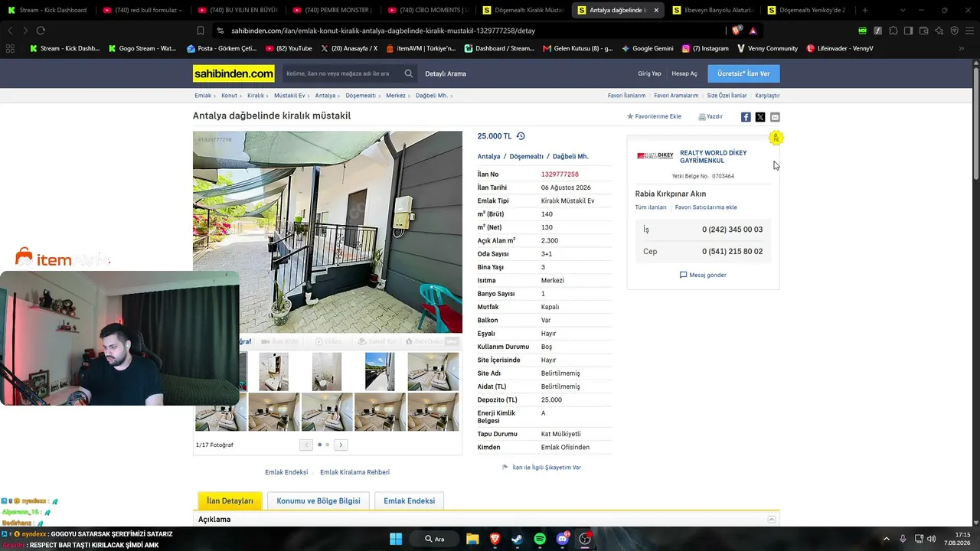Add listing to favorites with Favorilerime Ekle
Viewport: 980px width, 551px height.
[654, 116]
